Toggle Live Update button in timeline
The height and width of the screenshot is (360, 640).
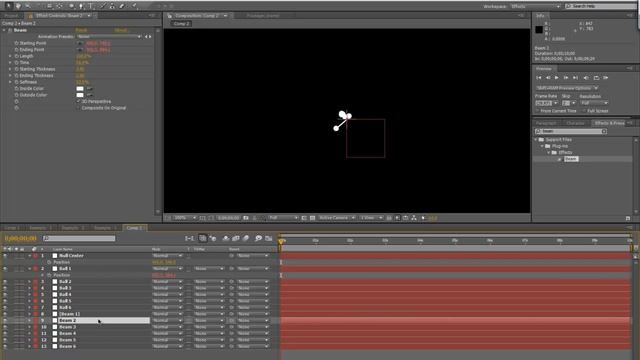[x=202, y=238]
